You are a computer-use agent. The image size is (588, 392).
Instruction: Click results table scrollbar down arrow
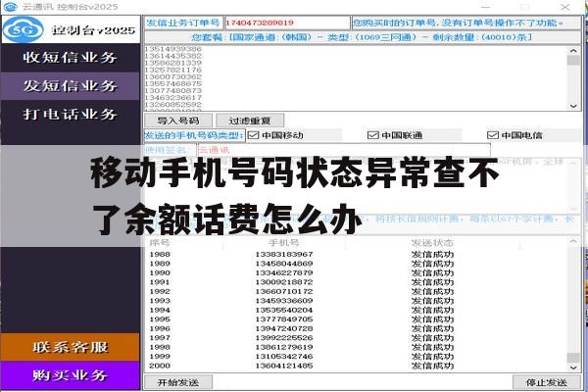573,367
